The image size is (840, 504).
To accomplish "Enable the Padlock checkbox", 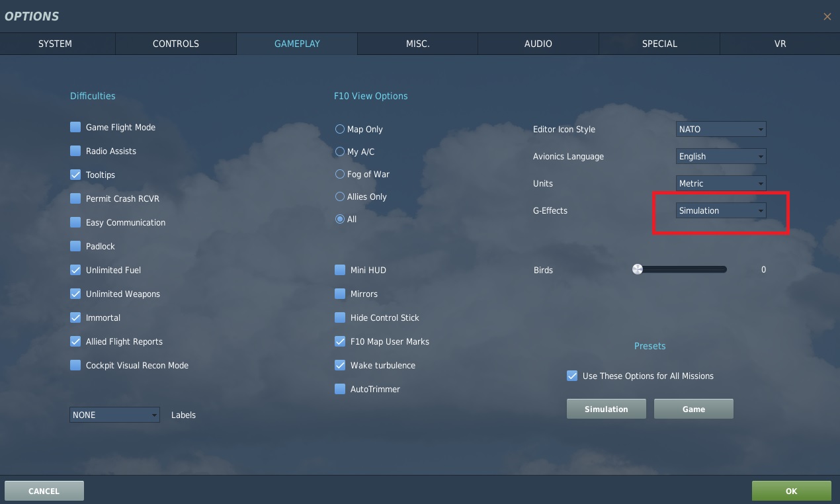I will pos(75,246).
